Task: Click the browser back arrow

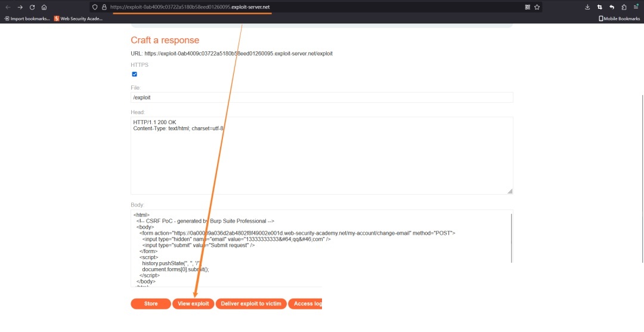Action: [x=8, y=7]
